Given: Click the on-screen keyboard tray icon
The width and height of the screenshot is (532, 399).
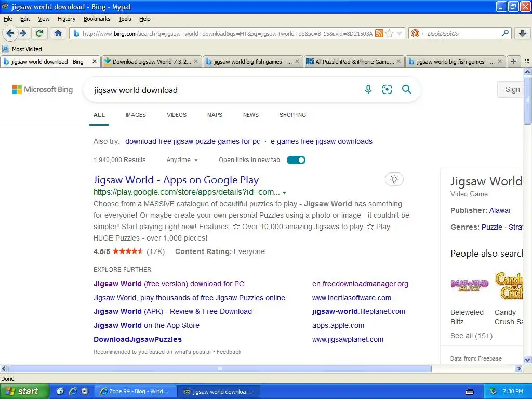Looking at the screenshot, I should 470,392.
